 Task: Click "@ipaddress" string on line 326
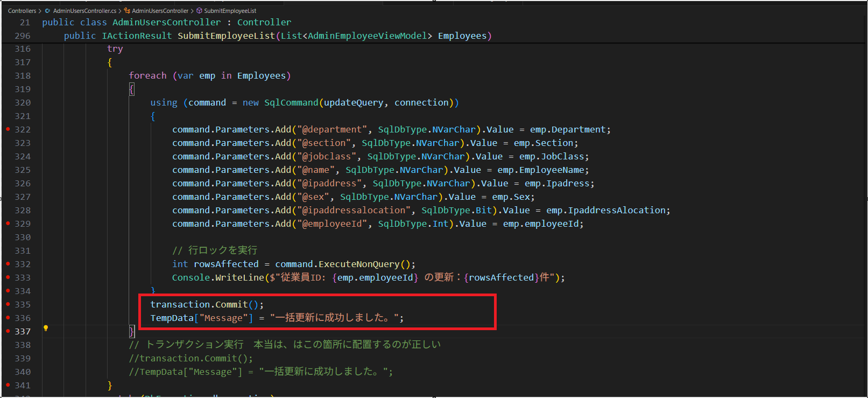click(x=329, y=183)
